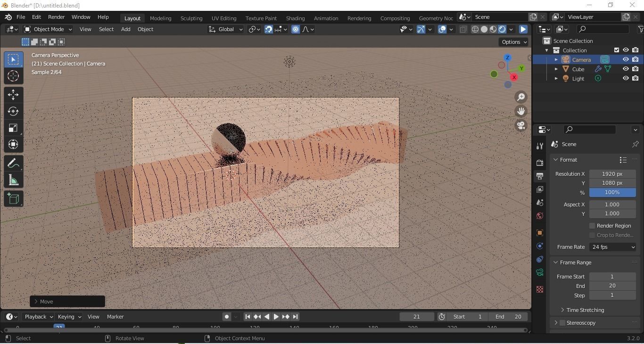Choose the Add Cube tool
Screen dimensions: 644x344
coord(13,199)
